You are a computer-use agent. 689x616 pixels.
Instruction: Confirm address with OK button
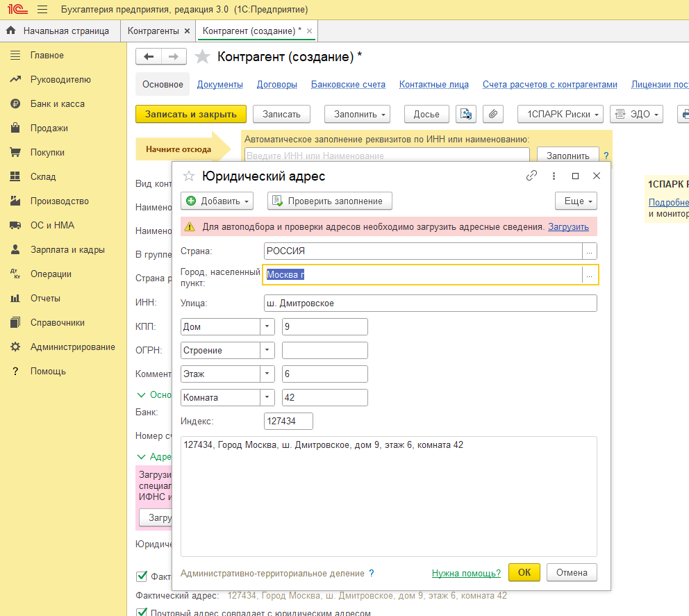tap(524, 572)
